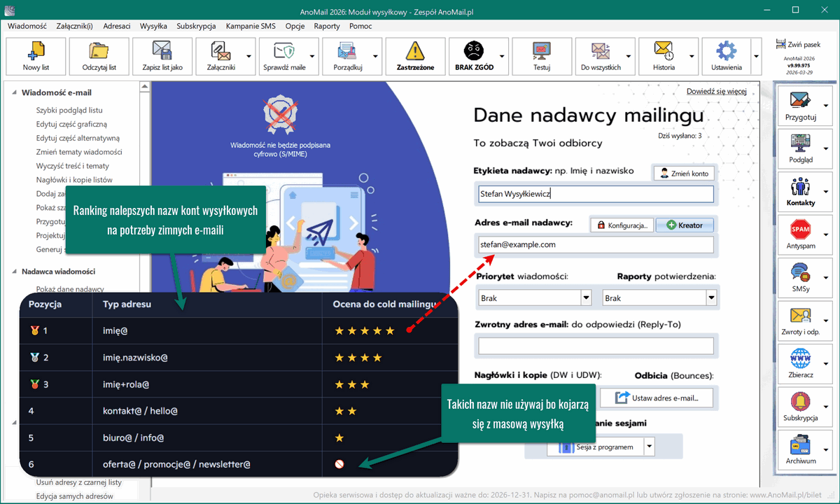Follow the Dowiedz się więcej link

point(716,91)
